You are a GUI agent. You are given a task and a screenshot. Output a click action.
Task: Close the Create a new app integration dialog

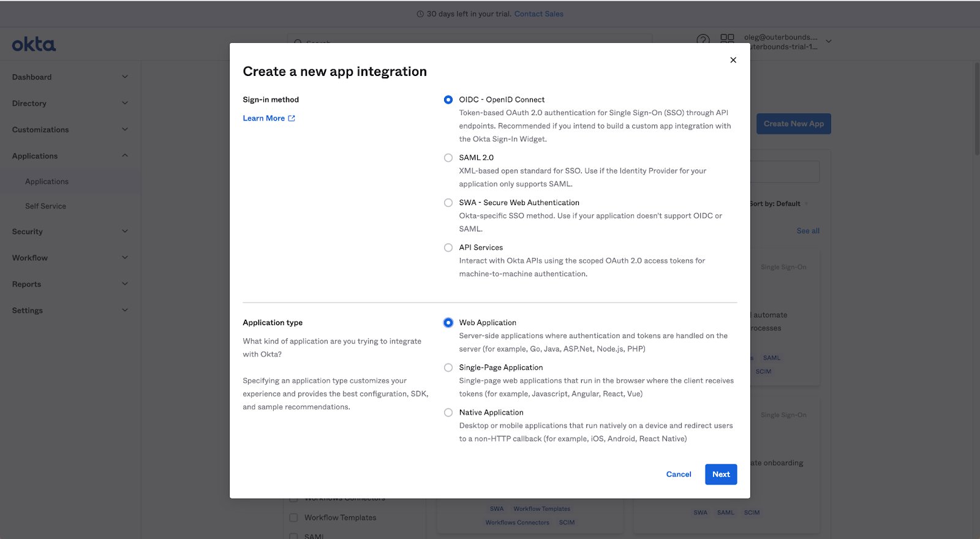tap(733, 60)
